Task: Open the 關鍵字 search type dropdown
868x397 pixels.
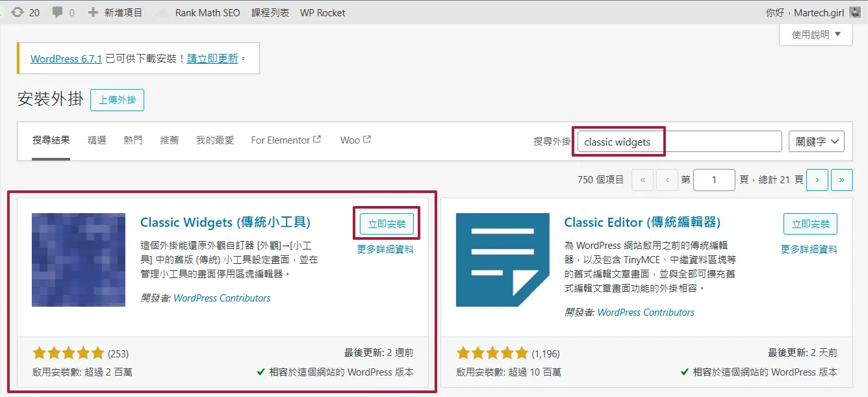Action: [816, 141]
